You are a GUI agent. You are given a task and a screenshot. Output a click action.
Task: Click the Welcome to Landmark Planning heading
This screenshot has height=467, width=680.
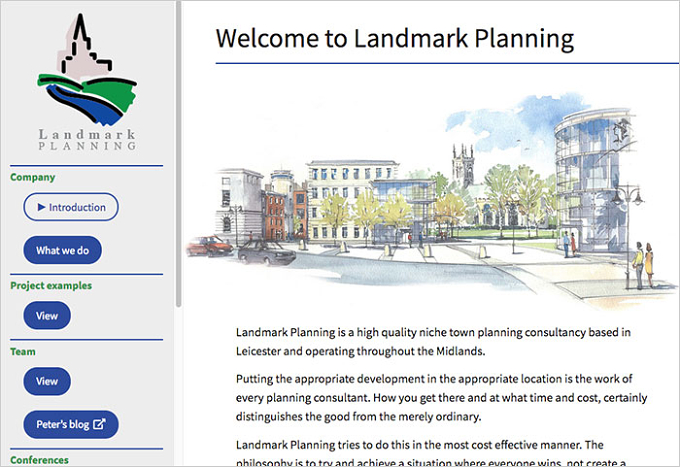click(x=395, y=38)
